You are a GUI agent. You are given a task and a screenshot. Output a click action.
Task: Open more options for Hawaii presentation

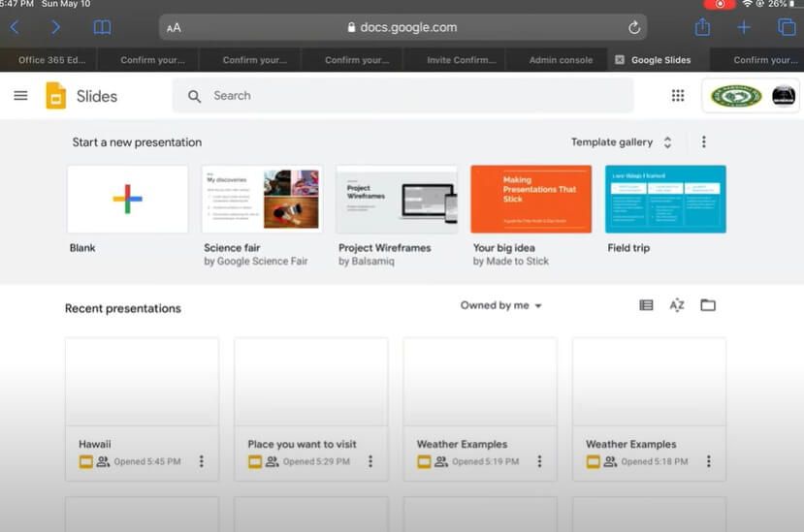point(201,461)
